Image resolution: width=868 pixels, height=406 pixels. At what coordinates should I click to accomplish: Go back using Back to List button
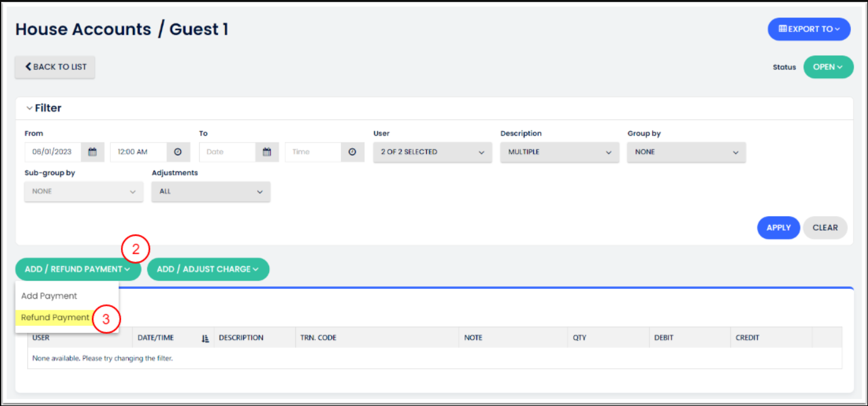[55, 67]
